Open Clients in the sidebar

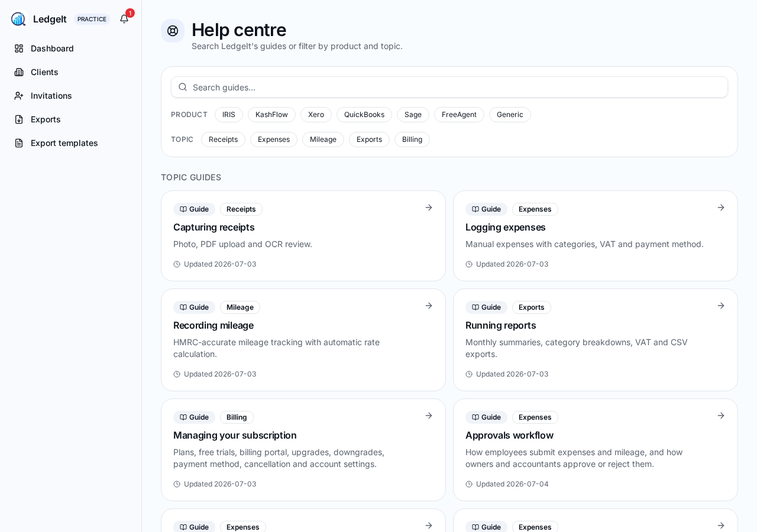pos(71,72)
